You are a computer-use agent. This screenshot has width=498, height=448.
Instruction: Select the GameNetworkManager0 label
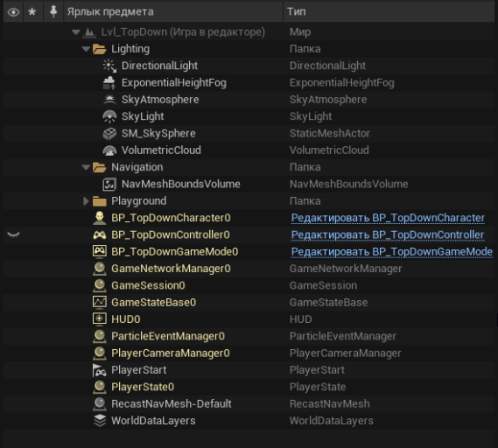(171, 269)
